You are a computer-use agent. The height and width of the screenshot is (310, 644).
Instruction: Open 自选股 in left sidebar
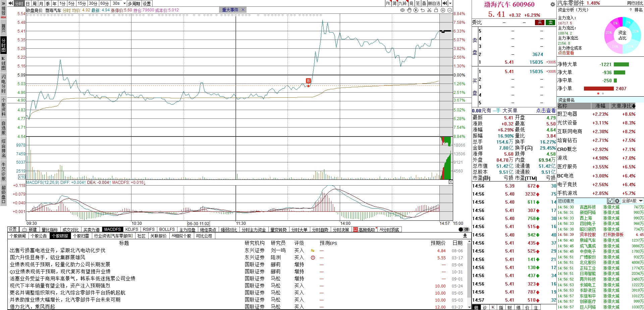3,128
